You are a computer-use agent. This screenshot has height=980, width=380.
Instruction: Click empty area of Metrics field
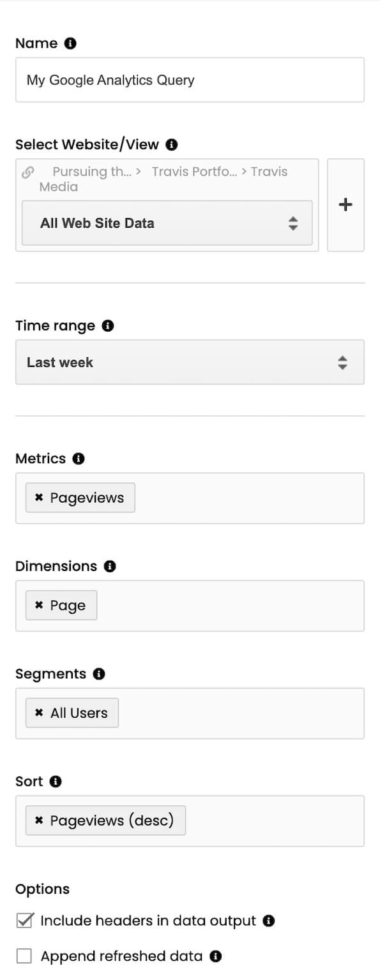click(x=249, y=498)
